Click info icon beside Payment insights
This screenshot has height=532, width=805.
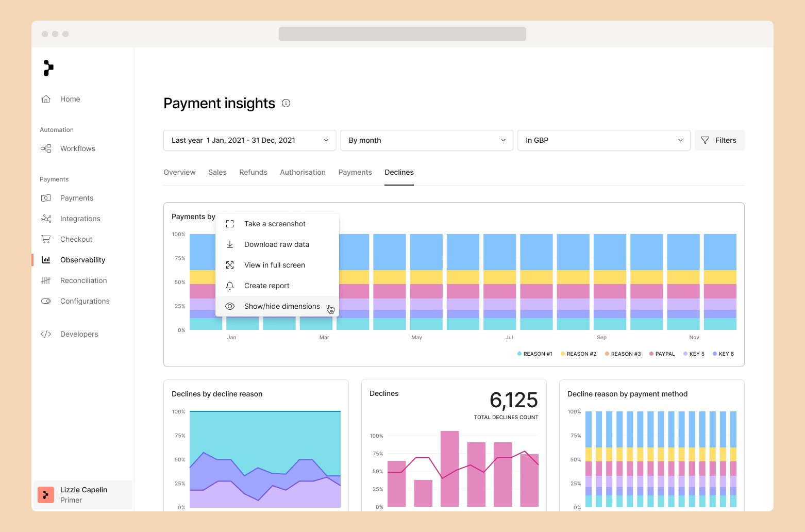point(286,103)
